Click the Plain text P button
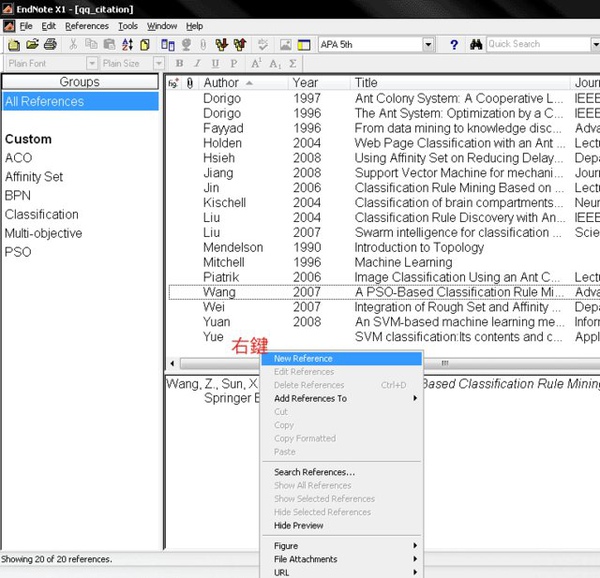Viewport: 600px width, 578px height. coord(234,63)
